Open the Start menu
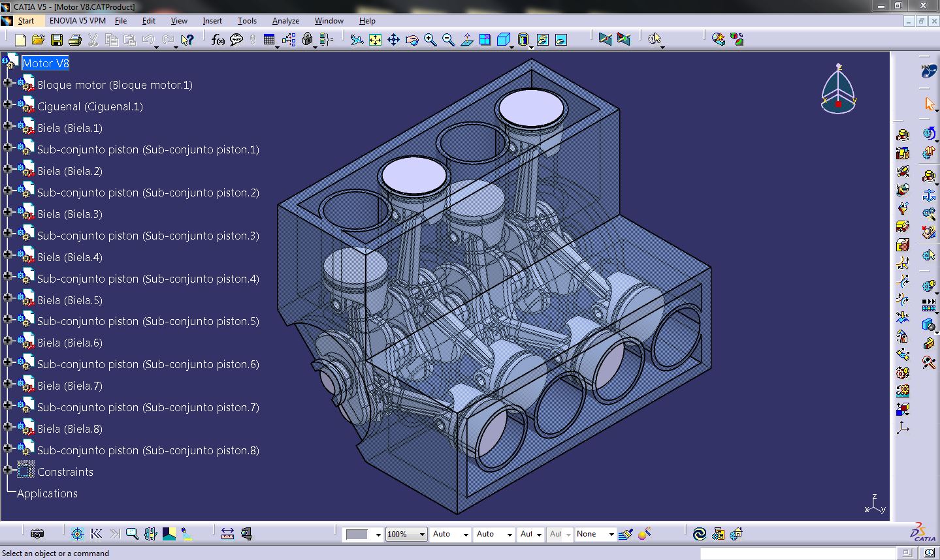940x560 pixels. pos(26,21)
